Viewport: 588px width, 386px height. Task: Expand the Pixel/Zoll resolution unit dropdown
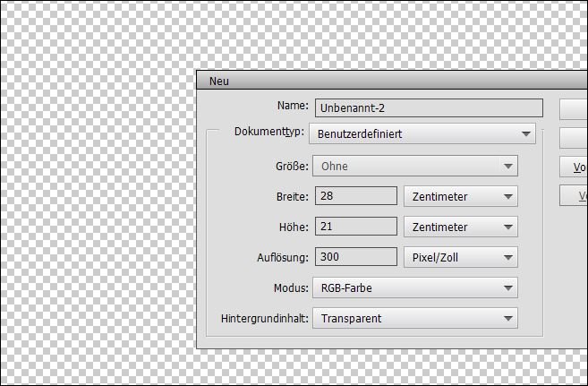(x=460, y=257)
